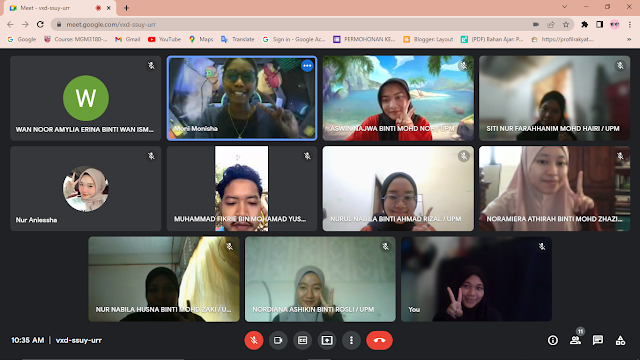
Task: Click the Present now screen share button
Action: pyautogui.click(x=327, y=340)
